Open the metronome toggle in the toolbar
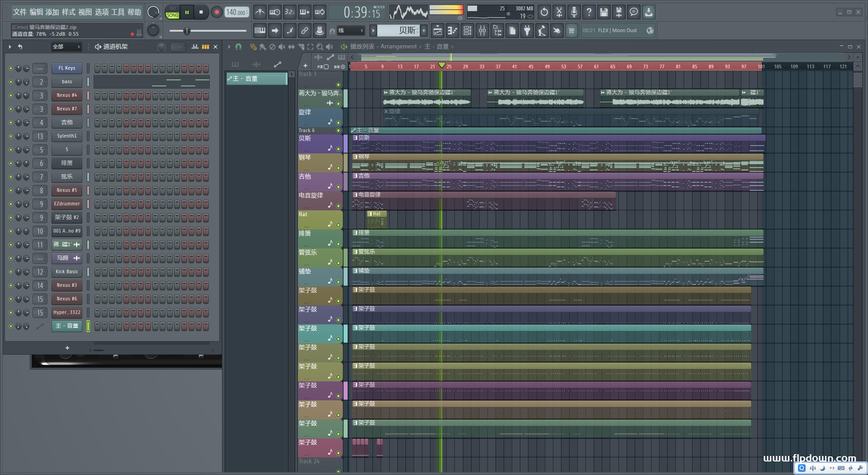The width and height of the screenshot is (868, 475). point(259,12)
